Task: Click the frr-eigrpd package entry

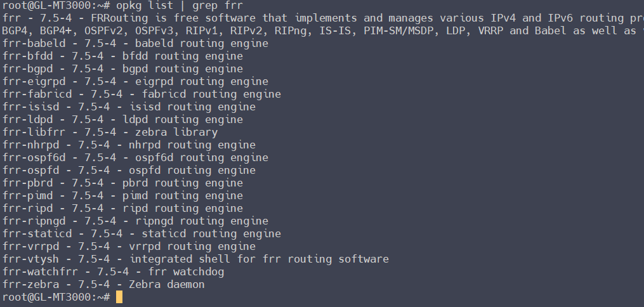Action: [135, 82]
